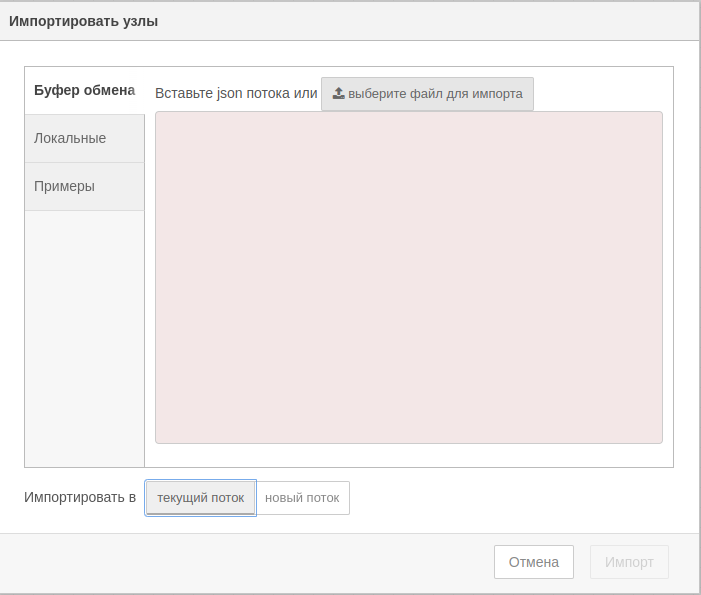Image resolution: width=701 pixels, height=595 pixels.
Task: Choose a file for import from disk
Action: pyautogui.click(x=428, y=93)
